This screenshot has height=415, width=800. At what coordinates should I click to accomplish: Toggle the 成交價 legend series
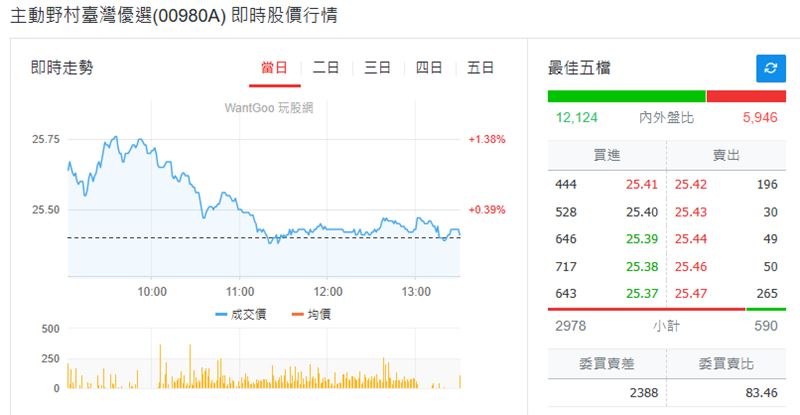coord(241,314)
